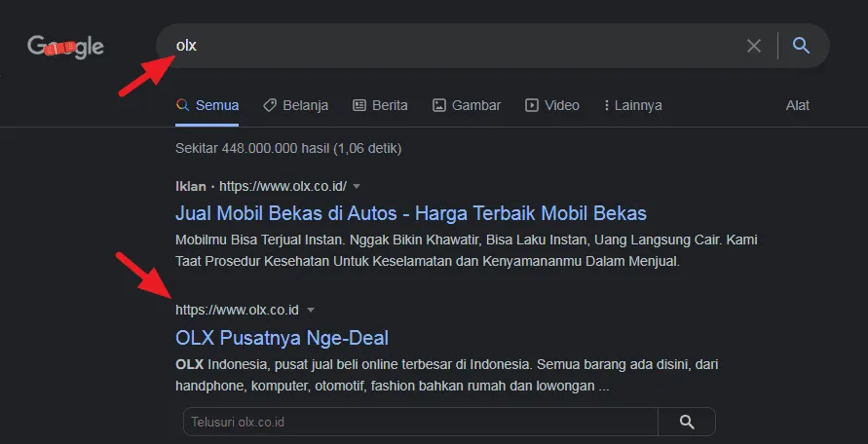Open the Berita tab
The width and height of the screenshot is (868, 444).
tap(380, 105)
